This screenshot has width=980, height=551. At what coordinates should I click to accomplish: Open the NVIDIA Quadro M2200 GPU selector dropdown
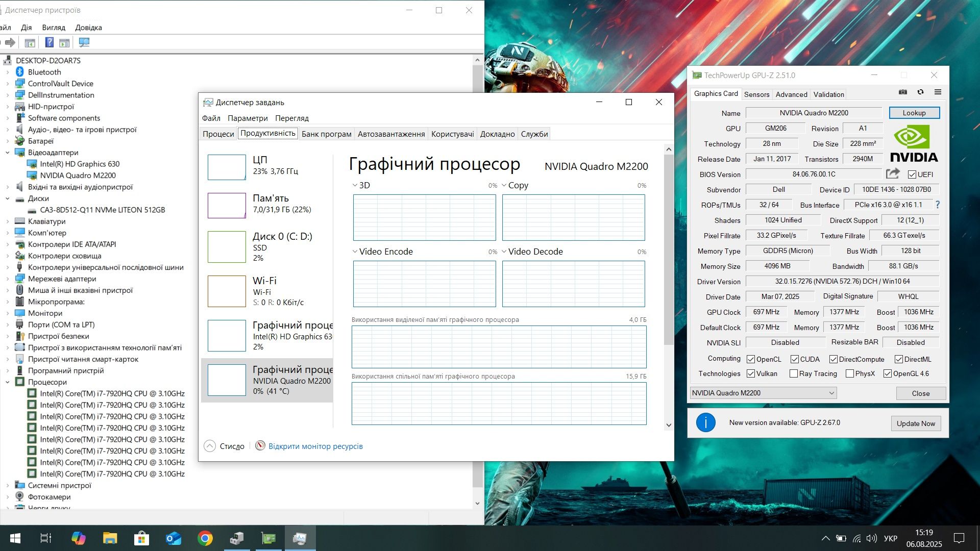tap(763, 393)
